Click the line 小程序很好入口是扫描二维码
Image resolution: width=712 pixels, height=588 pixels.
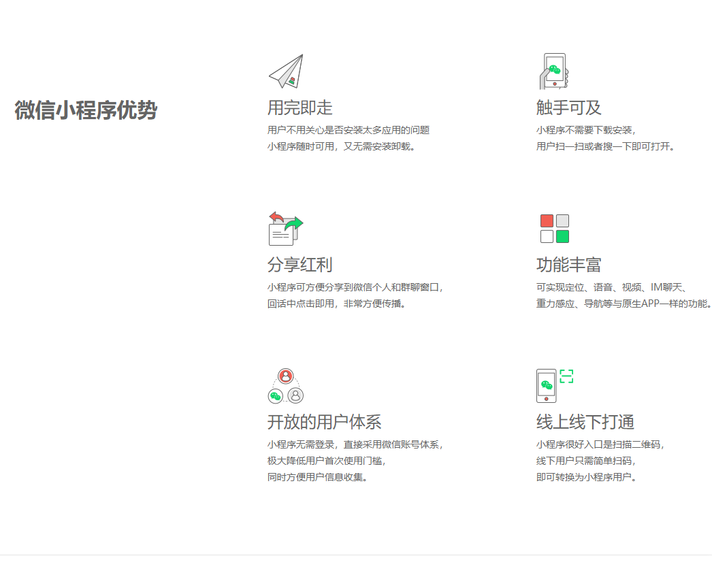click(600, 444)
